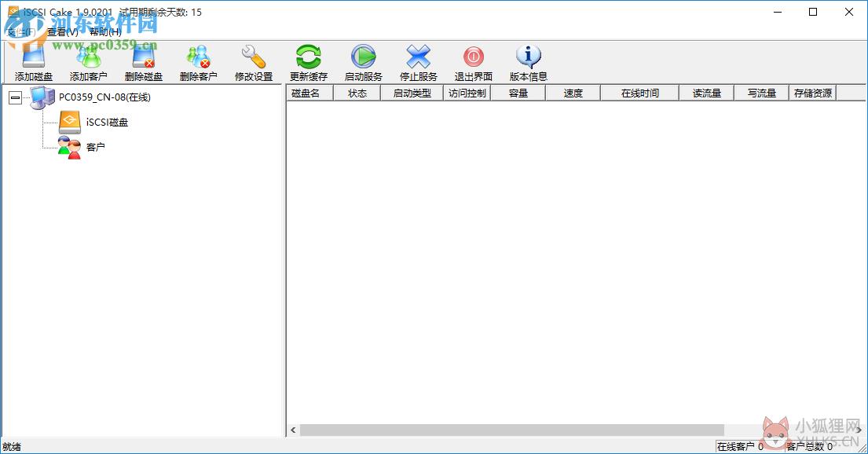868x454 pixels.
Task: Sort by 磁盘名 column header
Action: [309, 93]
